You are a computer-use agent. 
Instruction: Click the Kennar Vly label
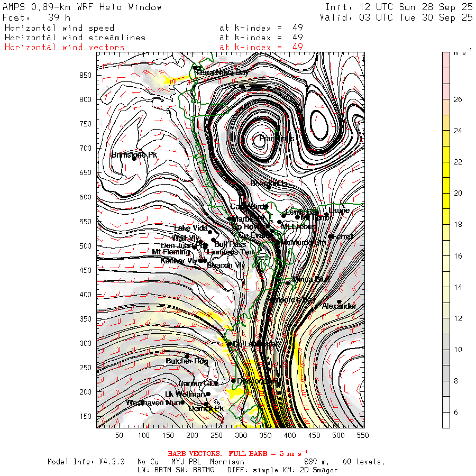pos(179,261)
